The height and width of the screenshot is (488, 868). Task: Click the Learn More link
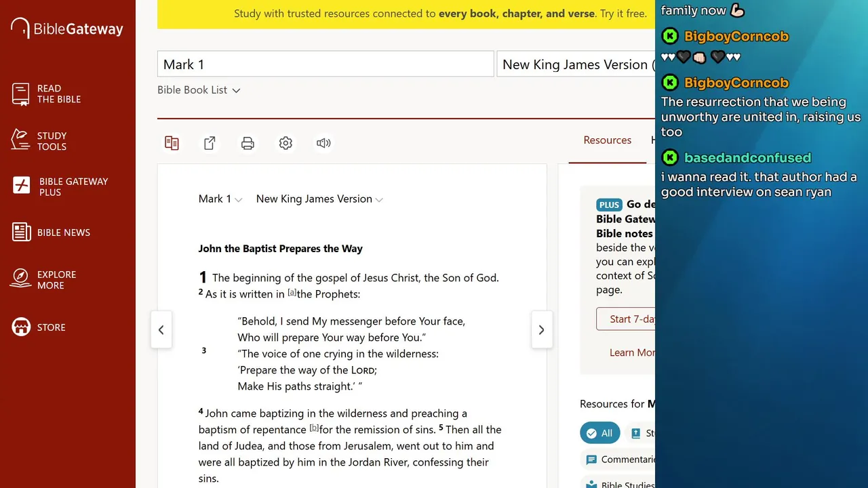coord(632,352)
